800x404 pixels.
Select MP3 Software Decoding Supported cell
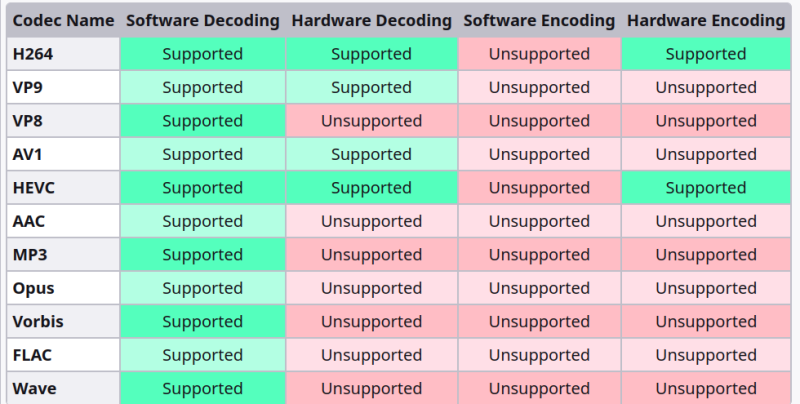pos(202,255)
